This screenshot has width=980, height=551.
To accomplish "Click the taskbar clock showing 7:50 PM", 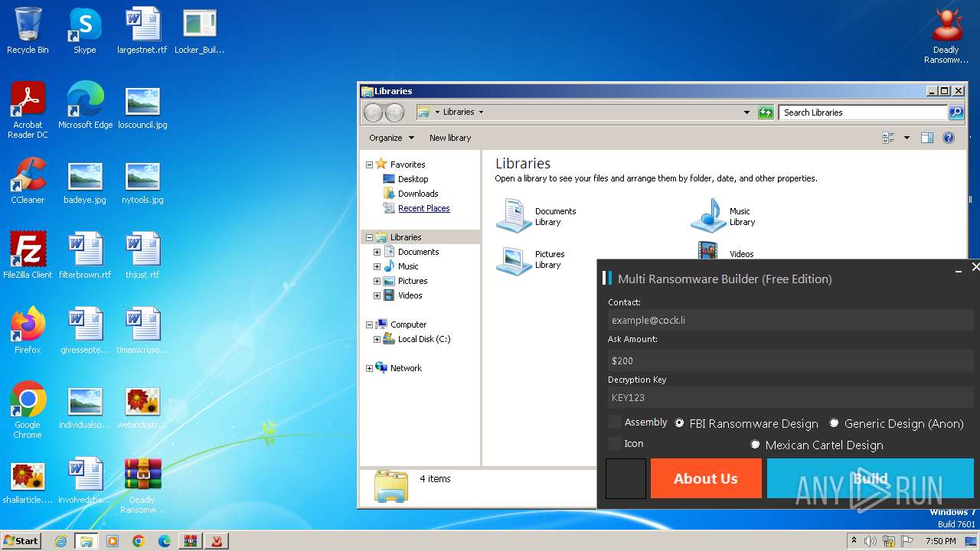I will click(x=940, y=541).
